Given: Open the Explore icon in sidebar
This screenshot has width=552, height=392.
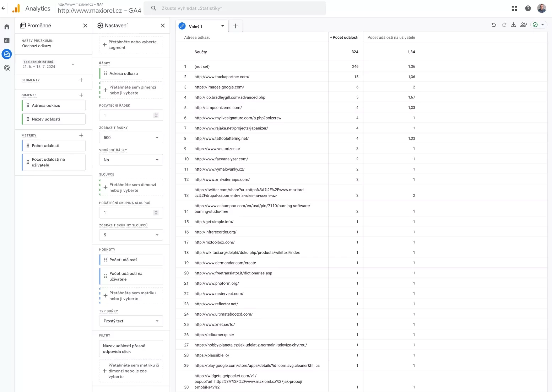Looking at the screenshot, I should (x=7, y=54).
